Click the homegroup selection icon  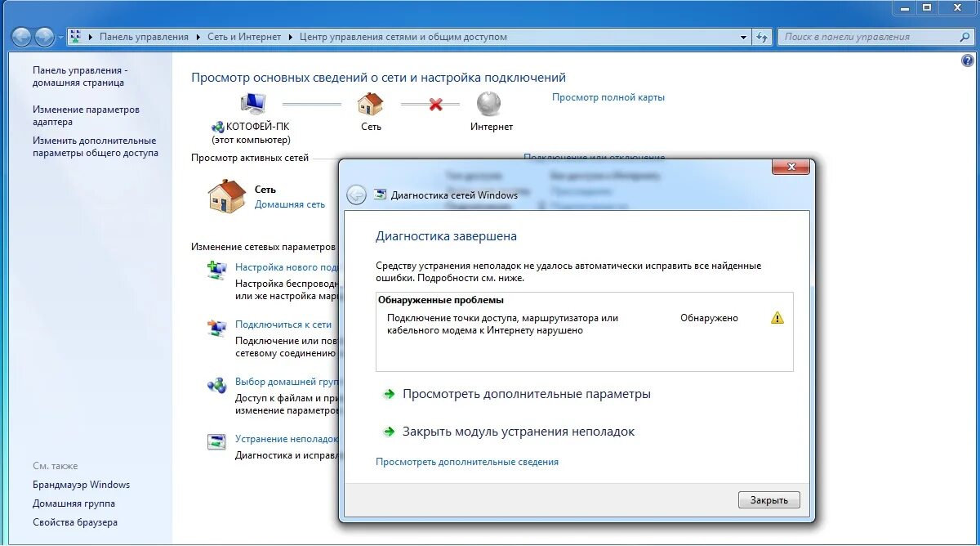(x=216, y=385)
